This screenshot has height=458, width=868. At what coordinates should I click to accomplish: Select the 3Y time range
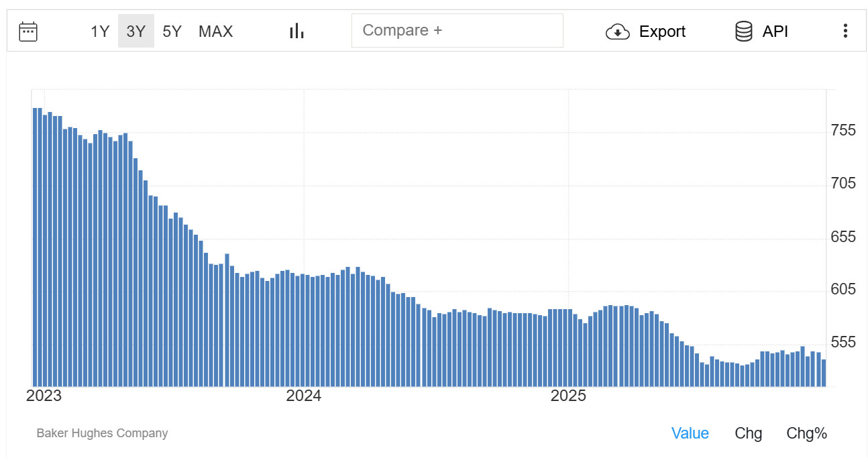tap(136, 32)
